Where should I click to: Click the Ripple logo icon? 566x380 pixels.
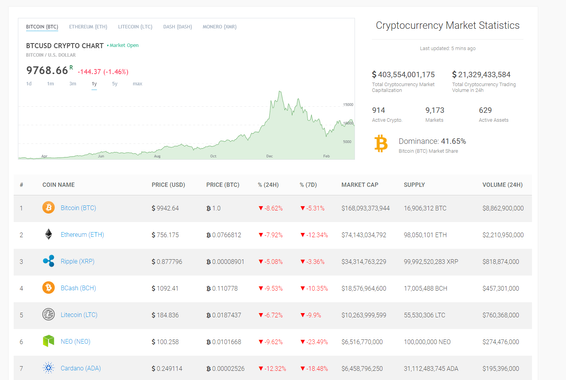[48, 261]
